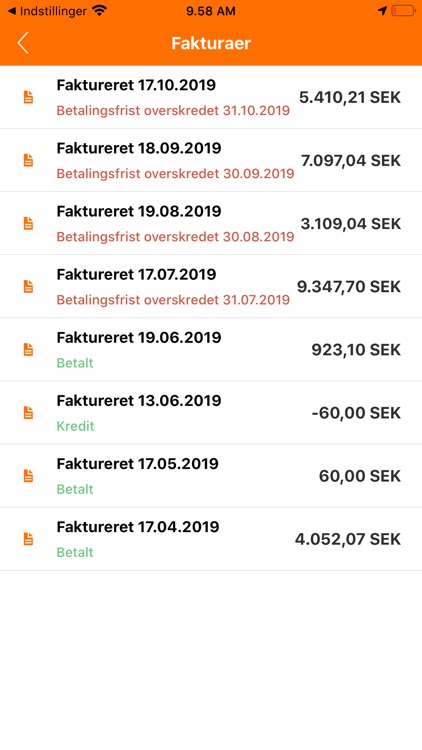Select the 3.109,04 SEK invoice amount

pos(351,223)
